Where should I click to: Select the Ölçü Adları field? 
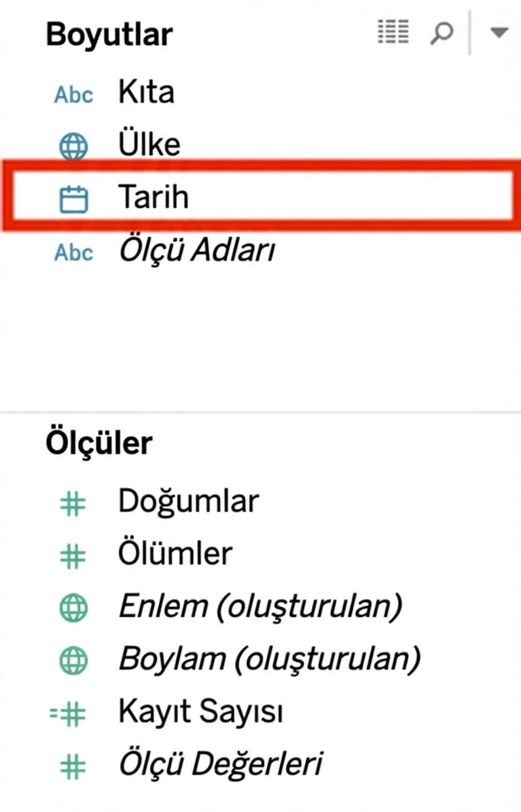coord(196,252)
